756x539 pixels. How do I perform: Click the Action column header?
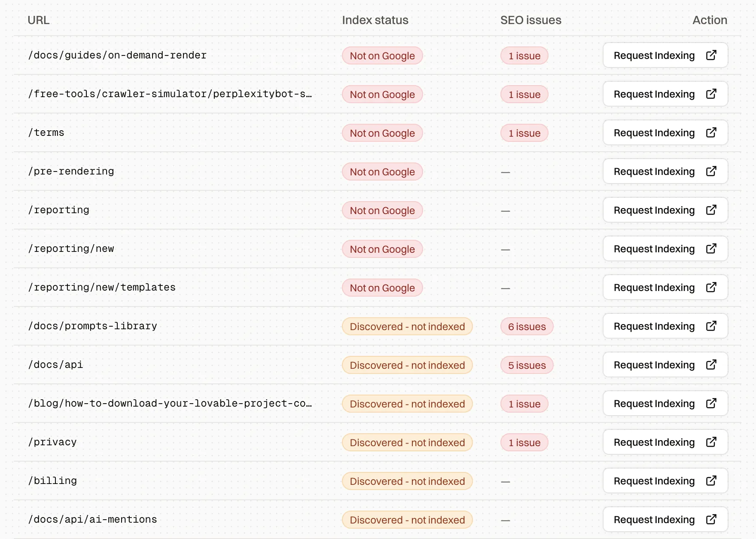pos(710,20)
